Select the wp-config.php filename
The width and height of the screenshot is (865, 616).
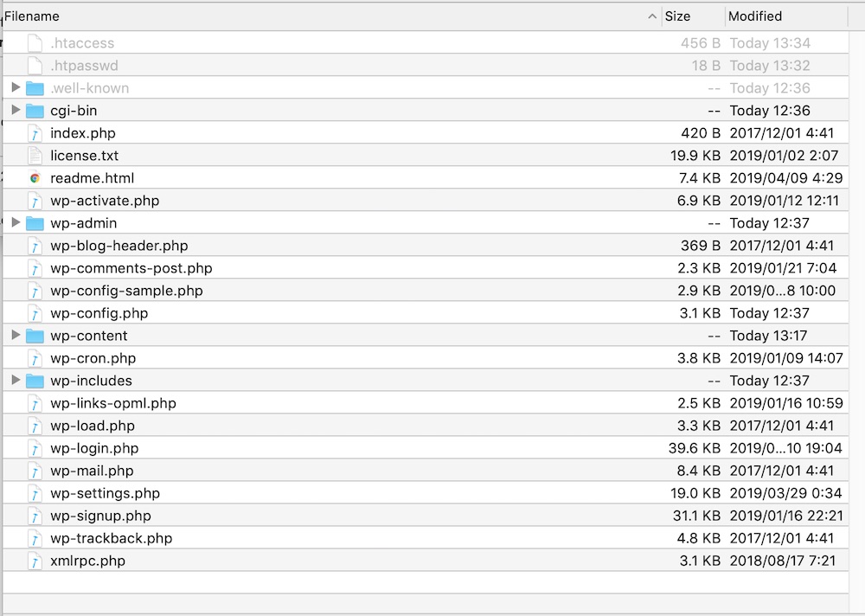pyautogui.click(x=99, y=313)
